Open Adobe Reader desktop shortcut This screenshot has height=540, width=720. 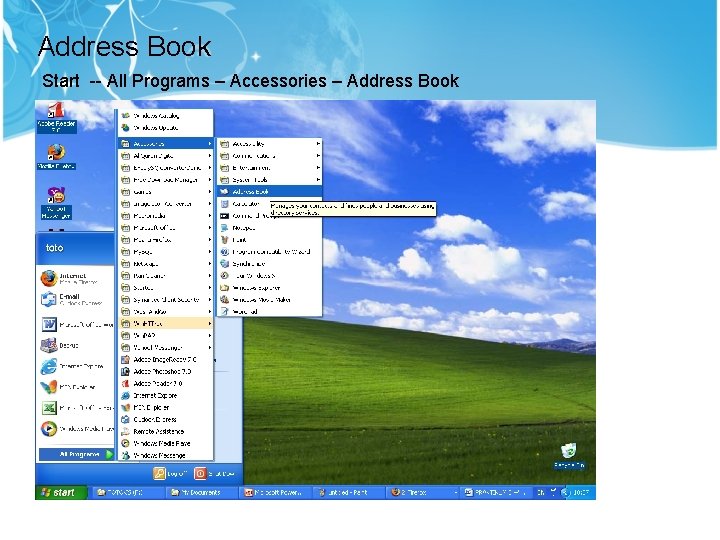point(56,117)
